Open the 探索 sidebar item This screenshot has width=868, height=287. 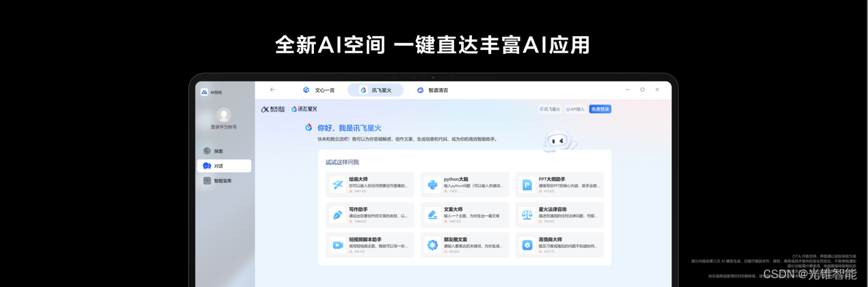224,151
